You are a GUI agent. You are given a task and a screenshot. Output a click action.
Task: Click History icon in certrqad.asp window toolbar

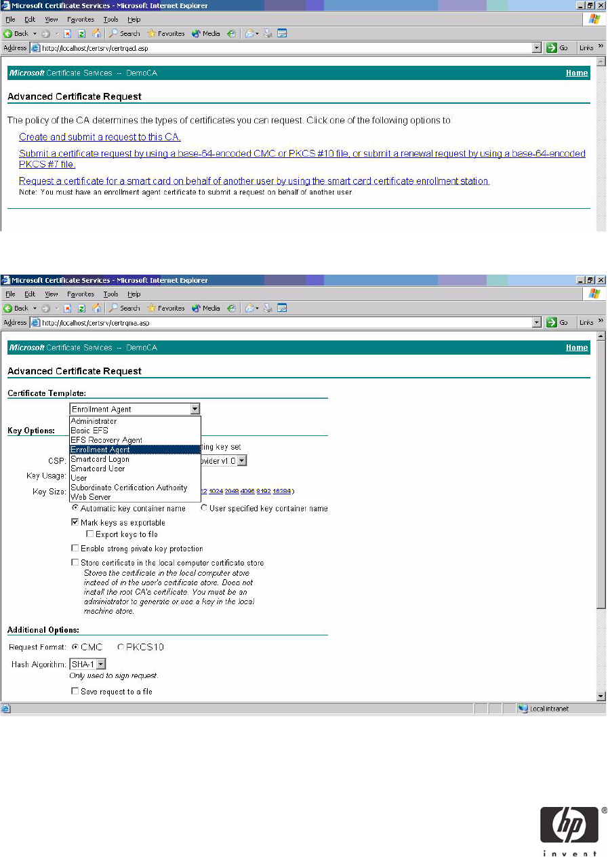[232, 33]
